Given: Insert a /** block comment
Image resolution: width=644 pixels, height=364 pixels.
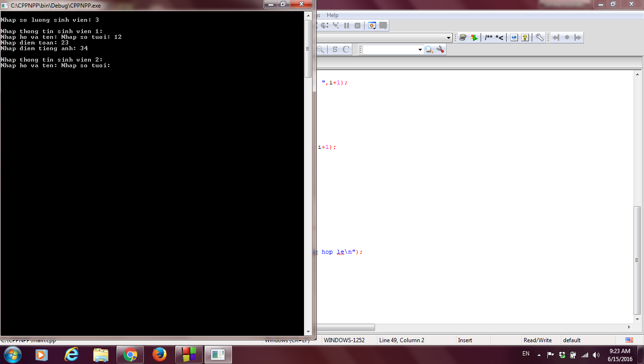Looking at the screenshot, I should (489, 37).
